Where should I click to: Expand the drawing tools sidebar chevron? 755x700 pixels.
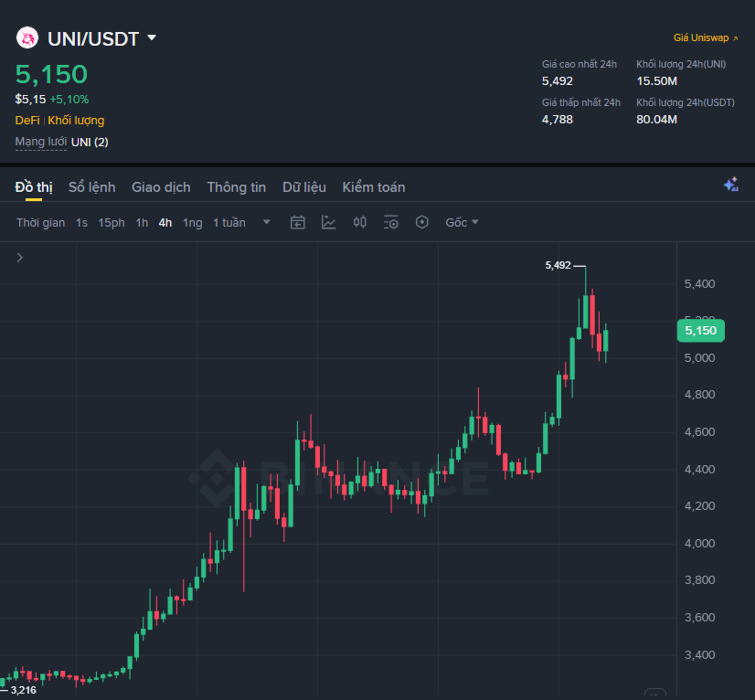point(20,258)
